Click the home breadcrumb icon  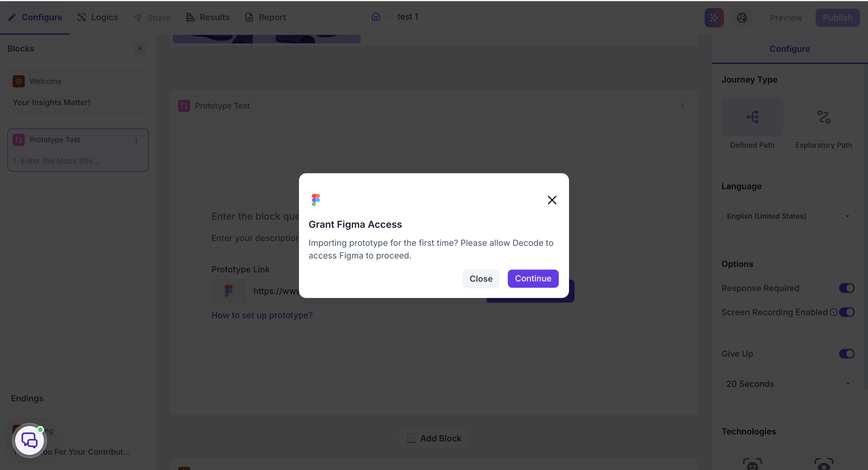(376, 17)
